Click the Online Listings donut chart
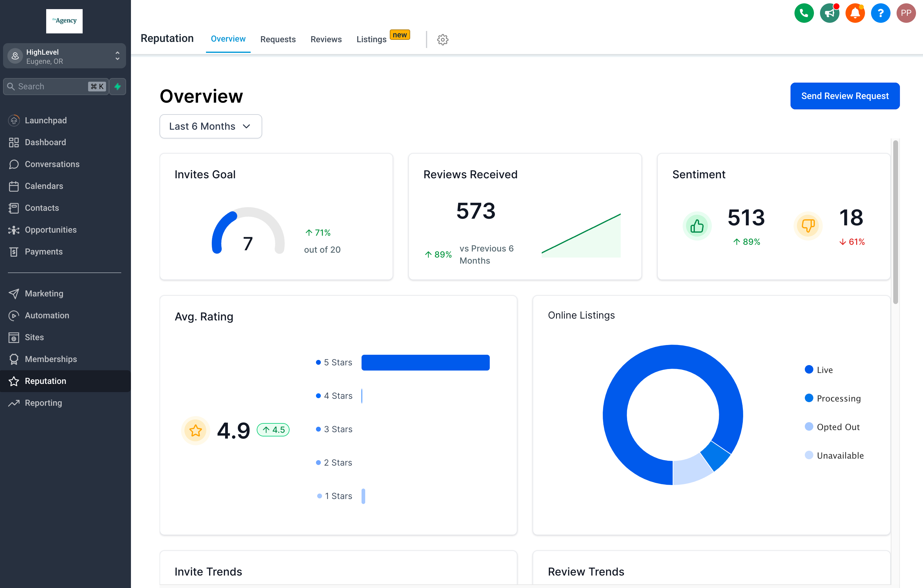The height and width of the screenshot is (588, 923). pyautogui.click(x=673, y=415)
